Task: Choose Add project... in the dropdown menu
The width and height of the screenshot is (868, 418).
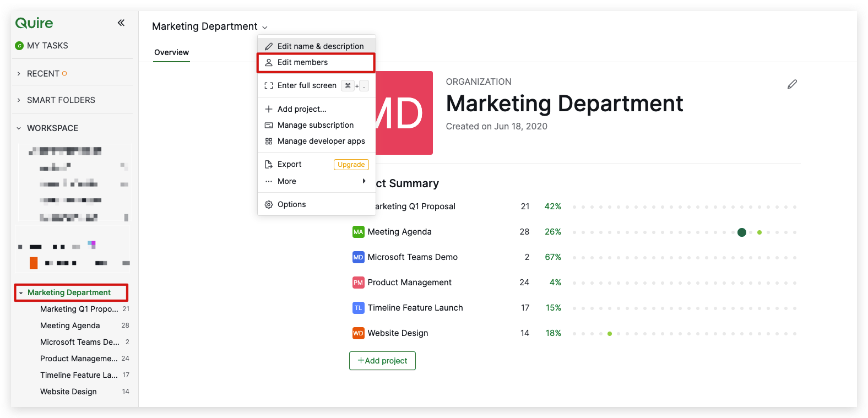Action: (x=317, y=109)
